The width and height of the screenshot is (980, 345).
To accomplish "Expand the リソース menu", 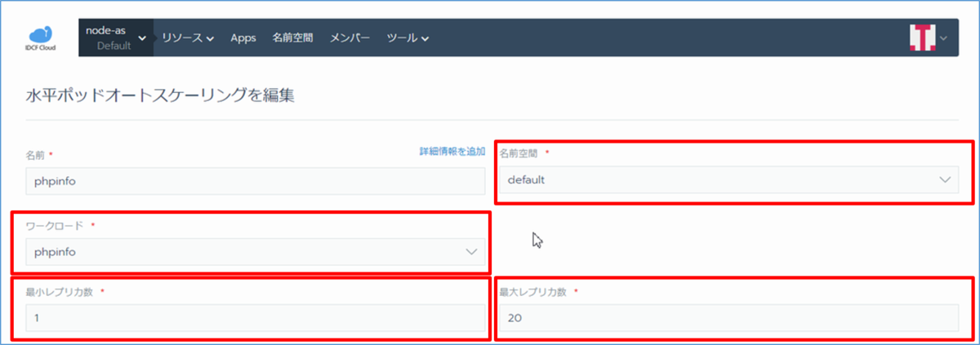I will pos(187,38).
